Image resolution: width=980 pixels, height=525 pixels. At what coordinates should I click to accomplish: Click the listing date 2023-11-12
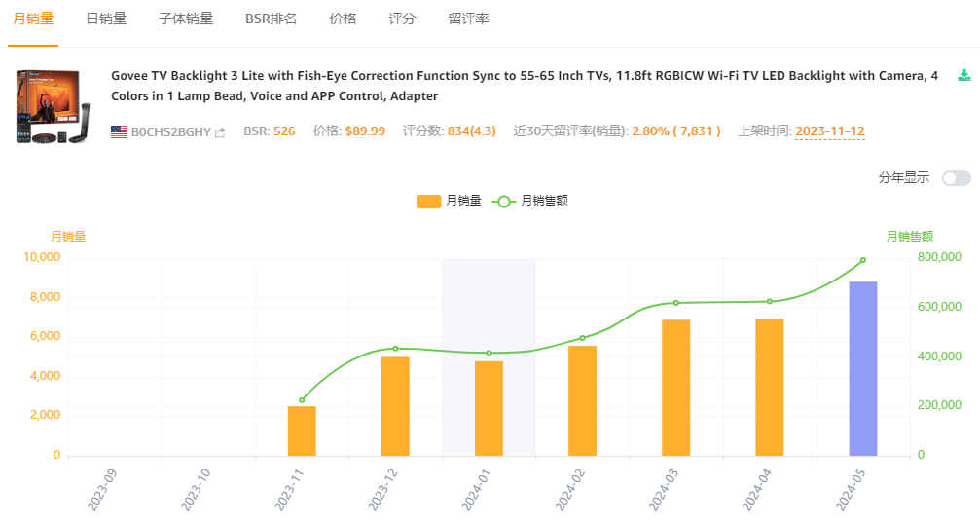(830, 131)
